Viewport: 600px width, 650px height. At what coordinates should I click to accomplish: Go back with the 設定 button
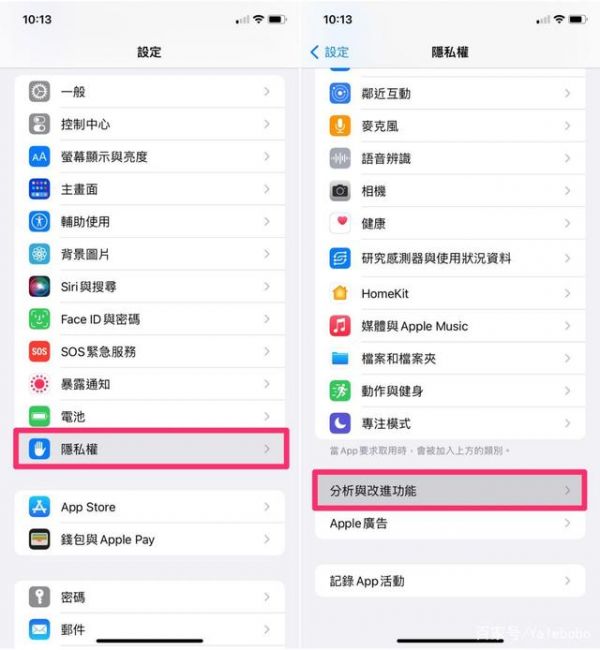click(x=330, y=52)
